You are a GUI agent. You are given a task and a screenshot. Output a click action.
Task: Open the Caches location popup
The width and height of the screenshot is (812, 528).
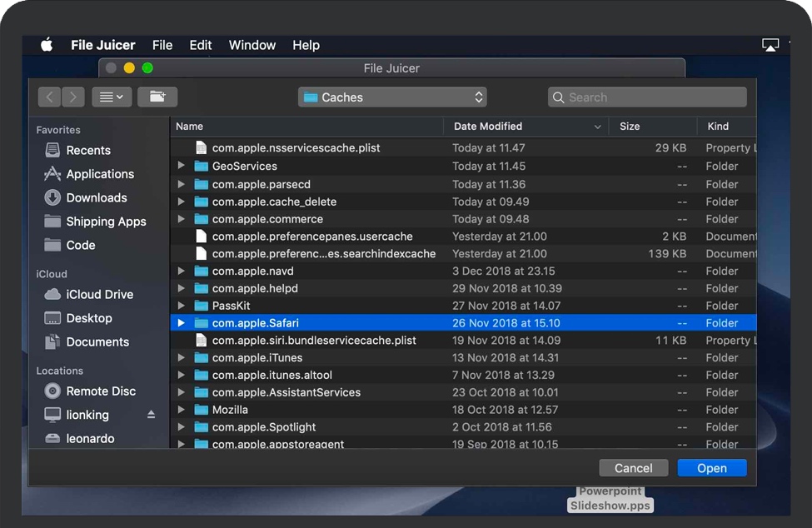click(x=392, y=97)
